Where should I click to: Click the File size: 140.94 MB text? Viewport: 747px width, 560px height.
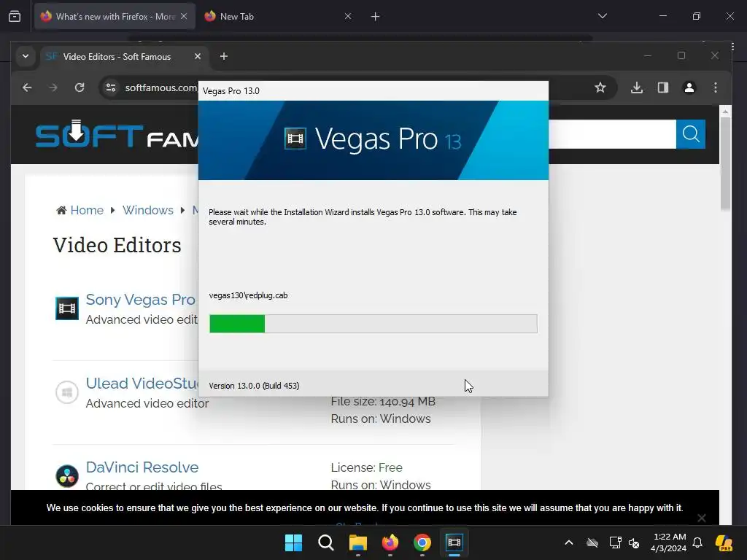[x=383, y=402]
